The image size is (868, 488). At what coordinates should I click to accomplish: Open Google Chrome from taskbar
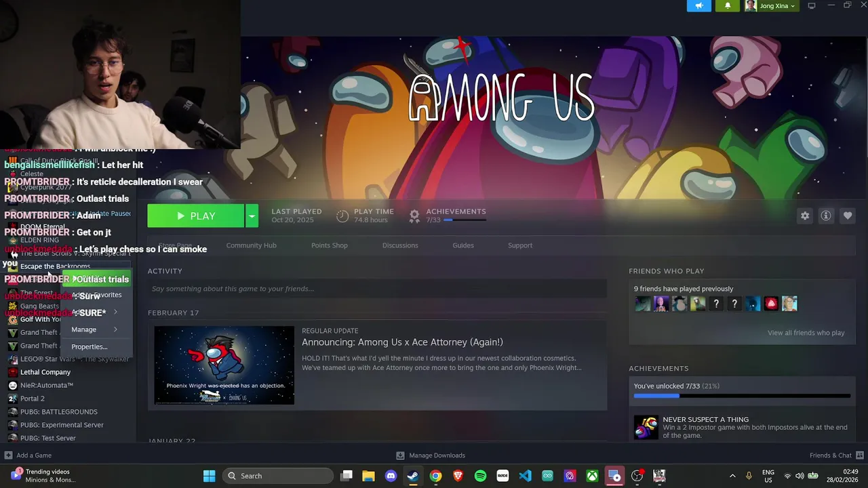coord(435,476)
